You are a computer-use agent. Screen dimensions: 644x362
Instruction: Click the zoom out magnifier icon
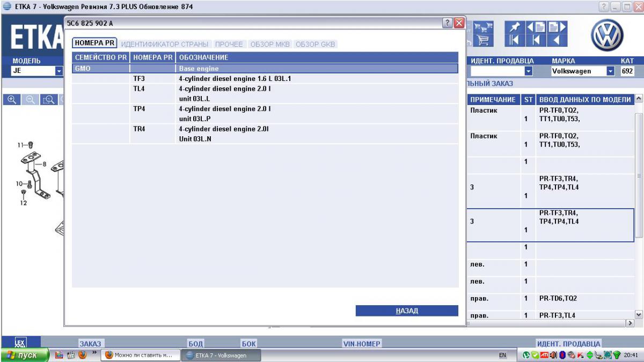coord(31,99)
